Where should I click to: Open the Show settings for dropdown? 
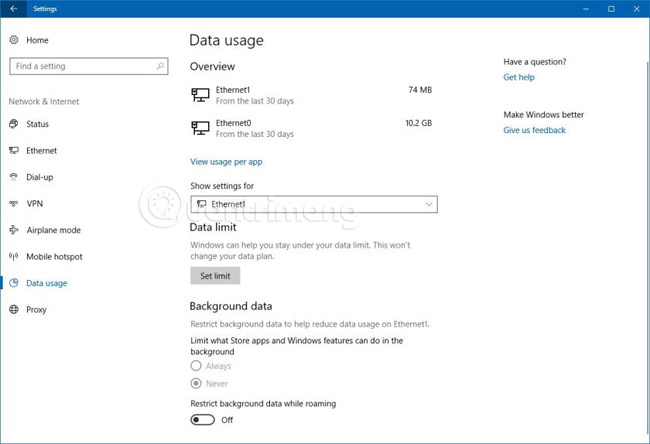click(x=313, y=204)
